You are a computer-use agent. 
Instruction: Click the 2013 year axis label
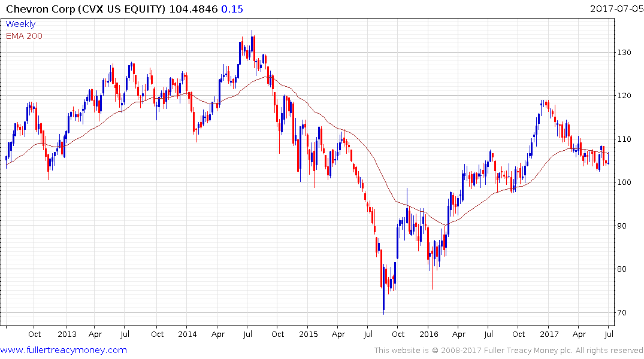(x=67, y=334)
